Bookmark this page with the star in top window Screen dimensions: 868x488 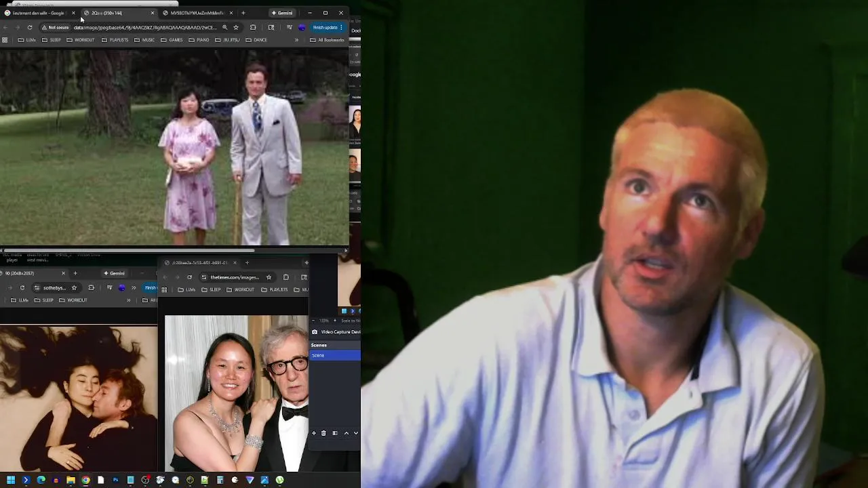click(236, 27)
